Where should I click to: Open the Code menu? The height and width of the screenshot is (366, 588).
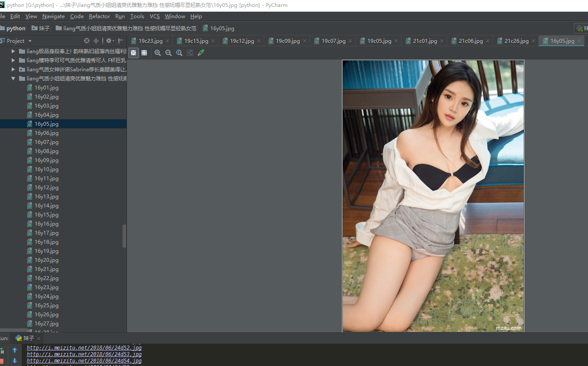click(x=77, y=16)
